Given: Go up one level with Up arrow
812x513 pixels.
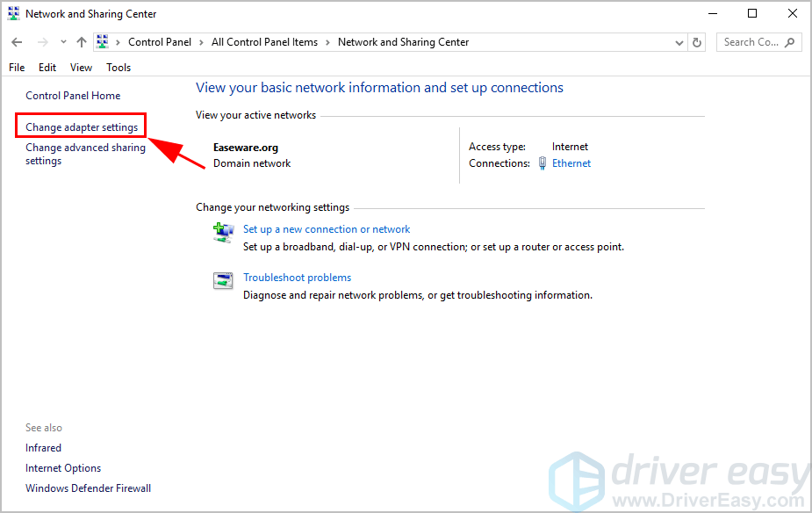Looking at the screenshot, I should point(82,42).
